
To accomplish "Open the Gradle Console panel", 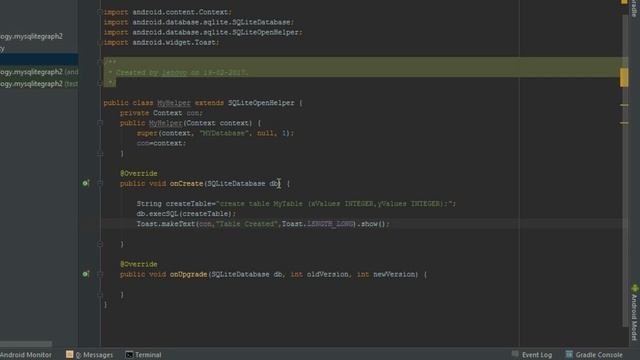I will 594,355.
